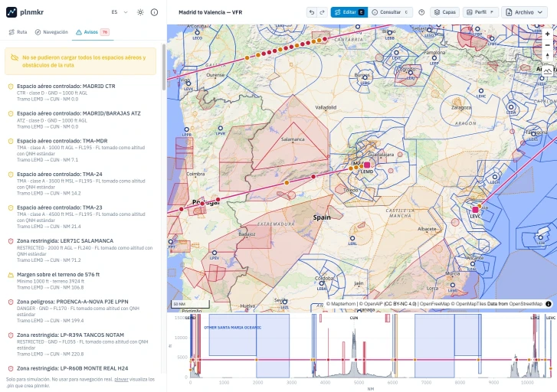Open LP-R60B MONTE REAL H24 warning
Image resolution: width=557 pixels, height=392 pixels.
click(81, 368)
